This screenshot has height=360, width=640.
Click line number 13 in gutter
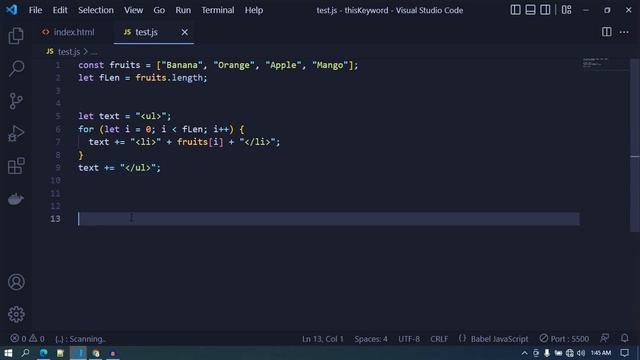pos(56,219)
